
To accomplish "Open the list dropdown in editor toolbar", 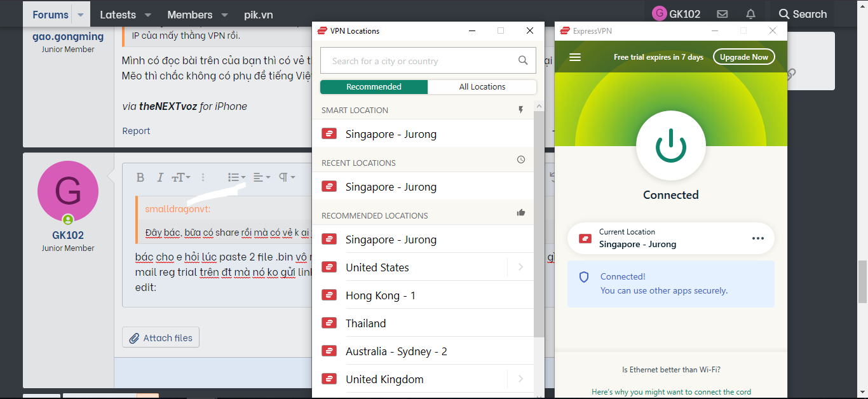I will 237,177.
